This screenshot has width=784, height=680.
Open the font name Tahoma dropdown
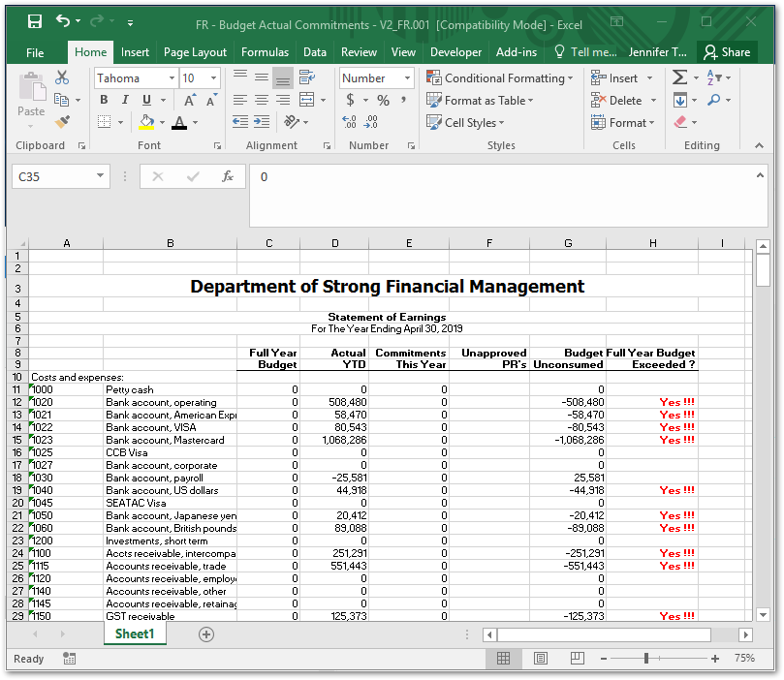(x=172, y=78)
